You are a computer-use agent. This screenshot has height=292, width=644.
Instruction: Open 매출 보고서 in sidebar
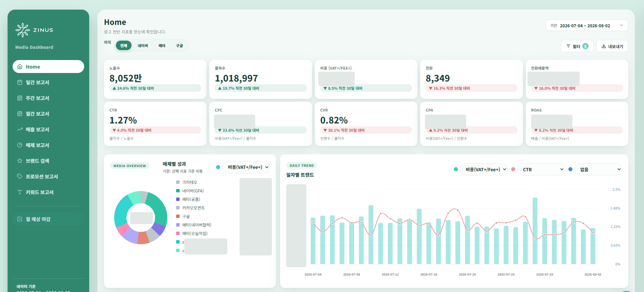tap(48, 130)
